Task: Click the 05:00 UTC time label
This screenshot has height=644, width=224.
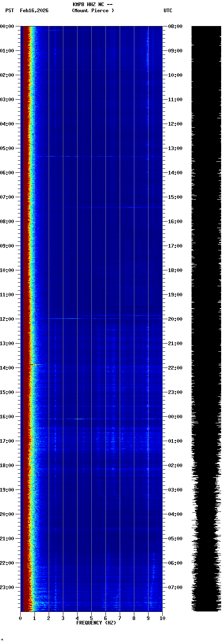Action: tap(175, 539)
